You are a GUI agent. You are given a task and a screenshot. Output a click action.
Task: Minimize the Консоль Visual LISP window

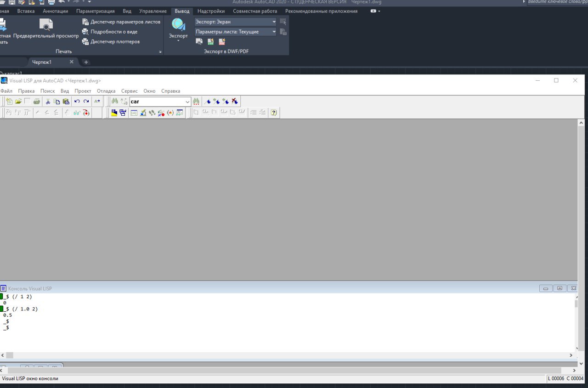546,288
